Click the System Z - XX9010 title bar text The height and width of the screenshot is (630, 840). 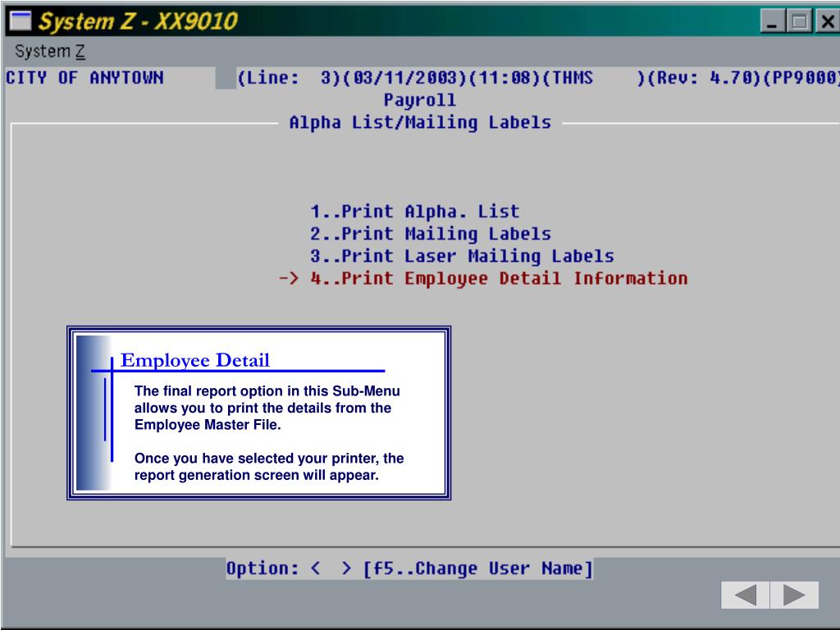[139, 21]
